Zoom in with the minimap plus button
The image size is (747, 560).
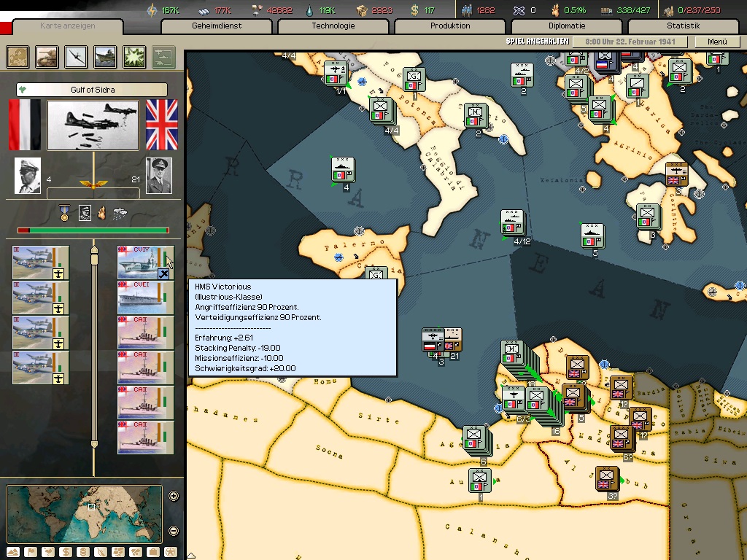click(x=174, y=497)
